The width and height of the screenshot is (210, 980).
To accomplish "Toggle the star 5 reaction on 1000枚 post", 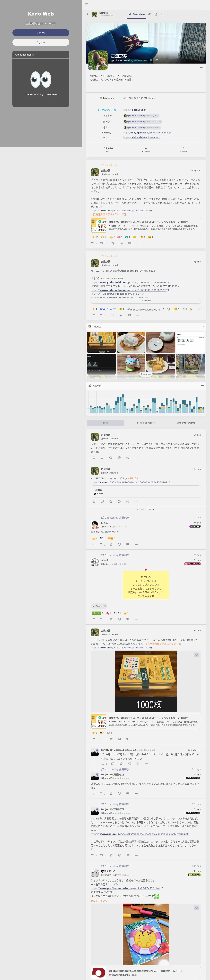I will point(95,733).
